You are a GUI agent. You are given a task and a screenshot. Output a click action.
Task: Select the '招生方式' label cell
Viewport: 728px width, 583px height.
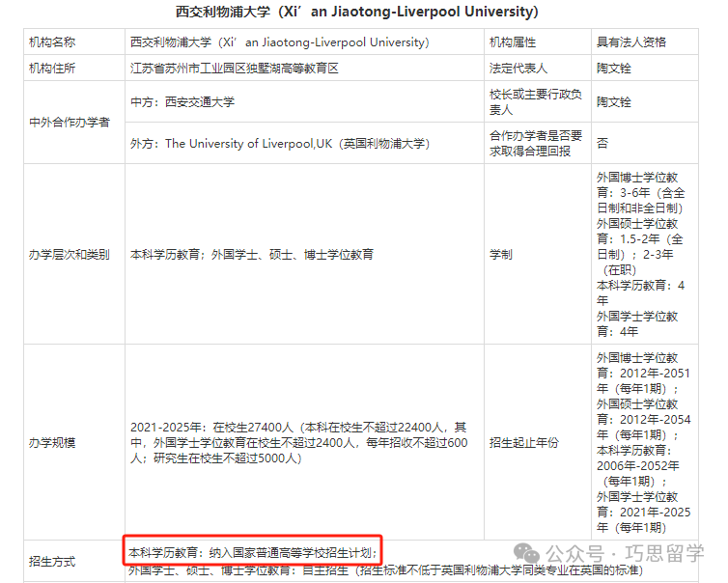[74, 561]
